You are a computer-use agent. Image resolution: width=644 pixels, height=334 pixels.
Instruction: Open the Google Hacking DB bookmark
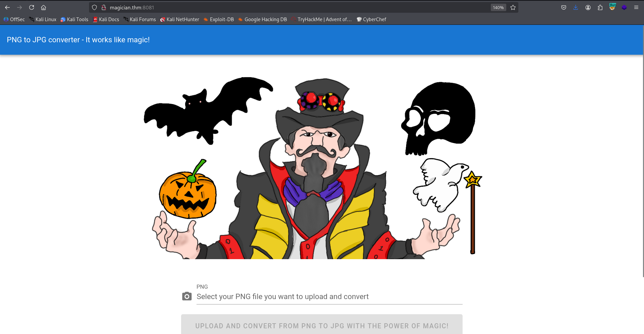point(262,19)
